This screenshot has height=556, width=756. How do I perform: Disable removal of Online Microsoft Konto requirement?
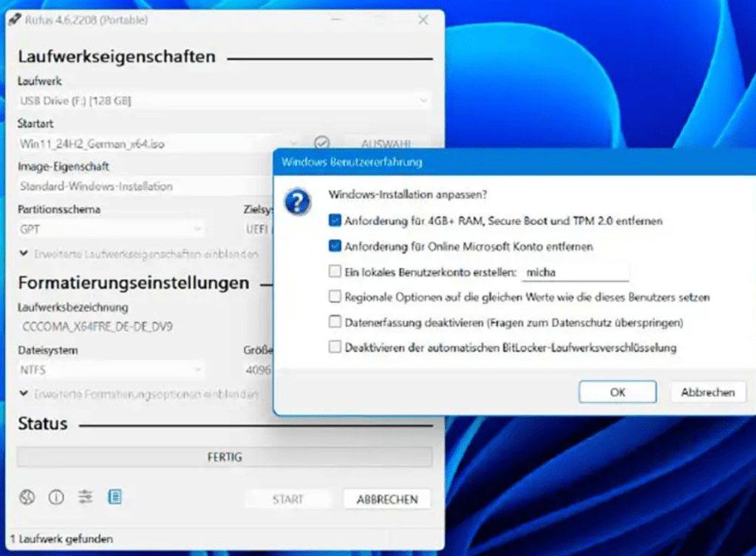pos(336,246)
